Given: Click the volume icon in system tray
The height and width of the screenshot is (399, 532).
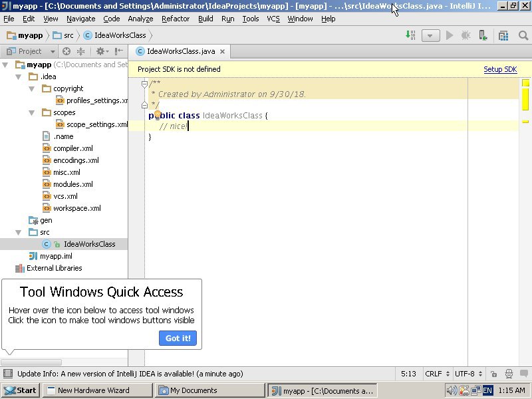Looking at the screenshot, I should (x=452, y=390).
